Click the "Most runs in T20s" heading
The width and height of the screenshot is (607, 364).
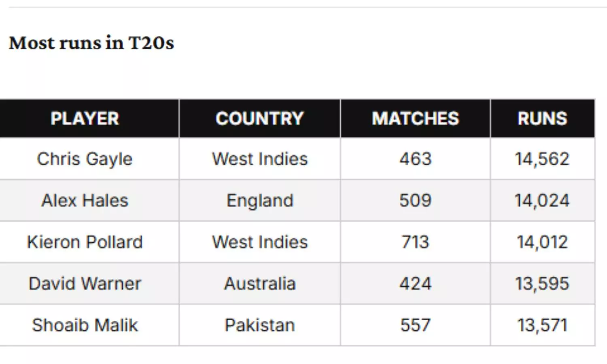pyautogui.click(x=91, y=43)
